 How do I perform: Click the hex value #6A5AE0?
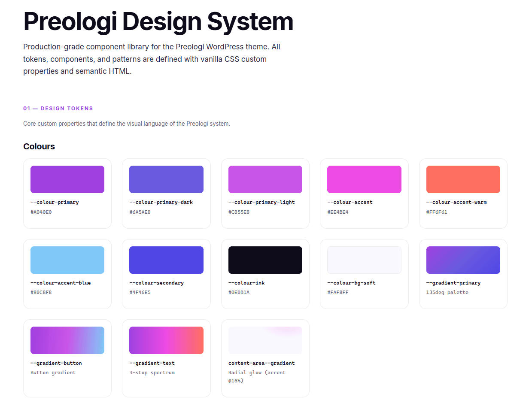click(x=140, y=212)
